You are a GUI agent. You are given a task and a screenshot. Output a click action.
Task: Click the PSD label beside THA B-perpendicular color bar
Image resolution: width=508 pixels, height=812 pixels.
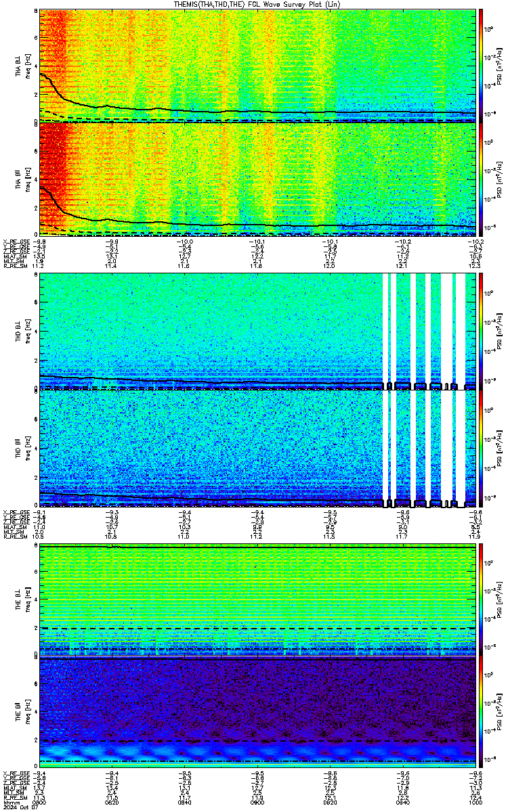(x=501, y=65)
